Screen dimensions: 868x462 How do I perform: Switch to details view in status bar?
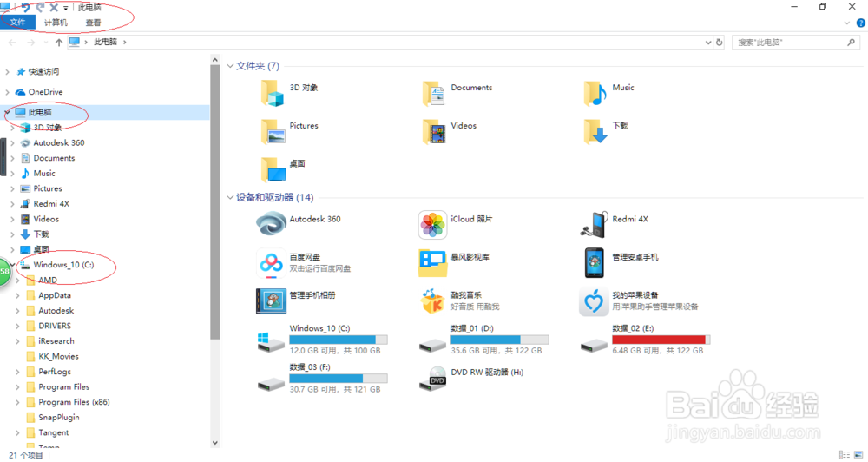(845, 455)
